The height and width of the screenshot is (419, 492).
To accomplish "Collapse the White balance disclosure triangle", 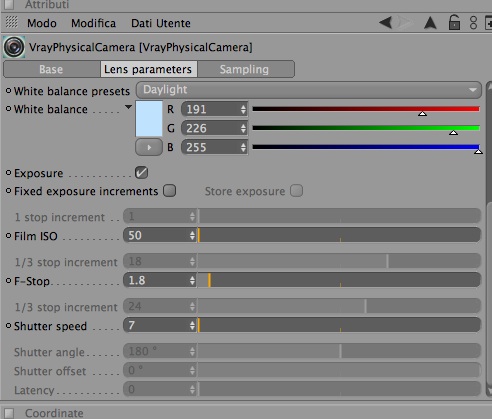I will (x=128, y=107).
